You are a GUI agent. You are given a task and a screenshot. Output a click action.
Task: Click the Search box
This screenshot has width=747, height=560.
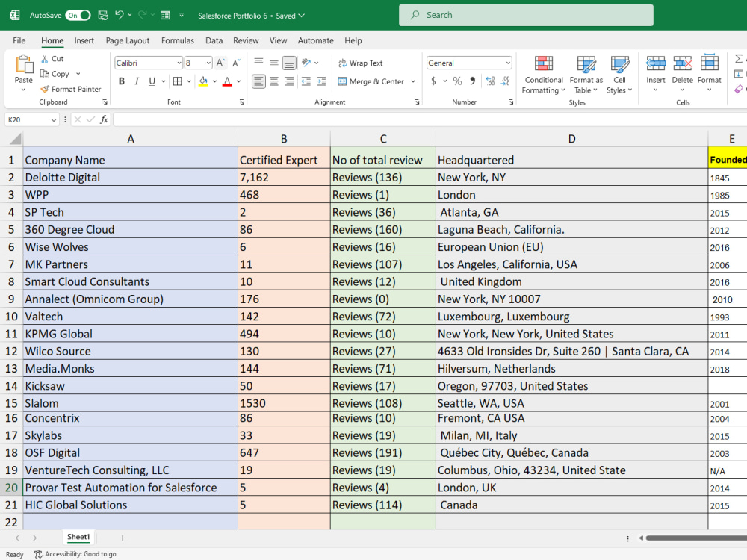[526, 15]
